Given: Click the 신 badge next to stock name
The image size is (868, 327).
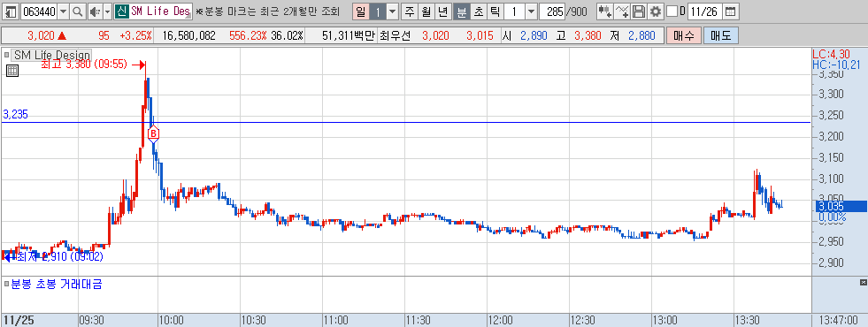Looking at the screenshot, I should coord(122,11).
